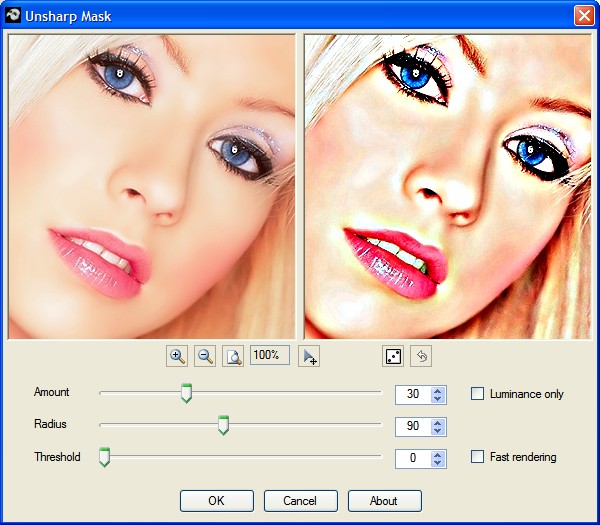
Task: Click the Radius slider handle
Action: pos(223,425)
